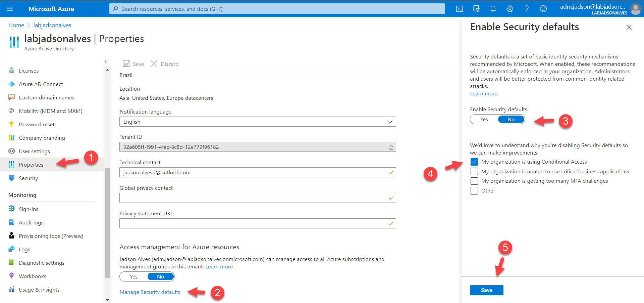The image size is (644, 303).
Task: Open Cloud Shell from the top bar
Action: (460, 9)
